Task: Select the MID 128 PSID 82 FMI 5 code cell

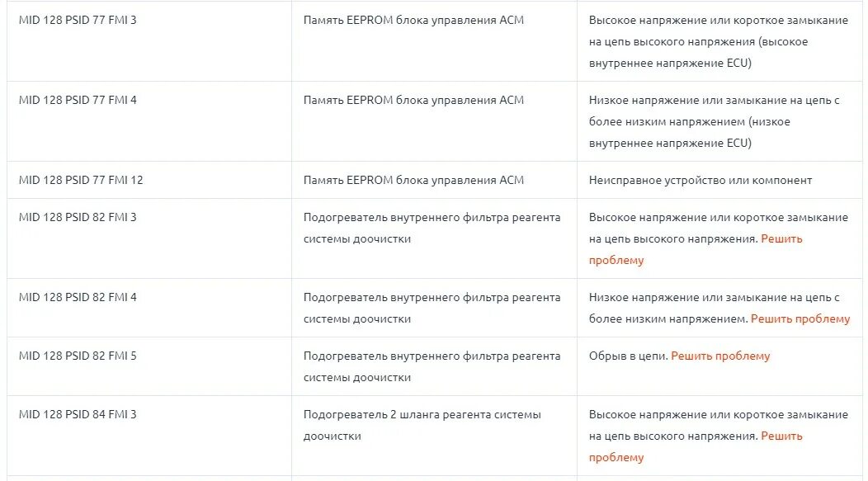Action: coord(78,356)
